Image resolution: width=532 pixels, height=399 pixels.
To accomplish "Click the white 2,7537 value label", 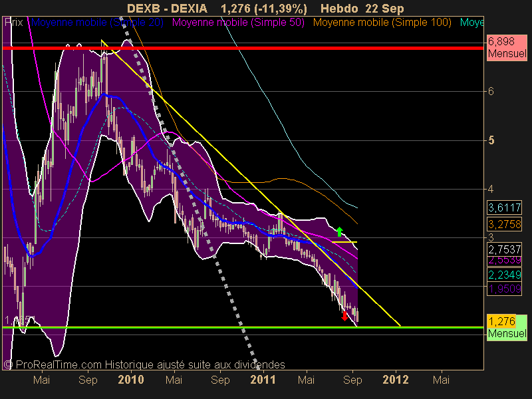I will pyautogui.click(x=504, y=249).
